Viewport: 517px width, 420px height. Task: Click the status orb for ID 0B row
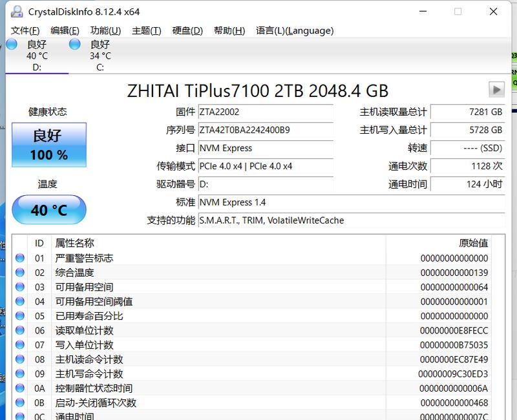pos(20,403)
